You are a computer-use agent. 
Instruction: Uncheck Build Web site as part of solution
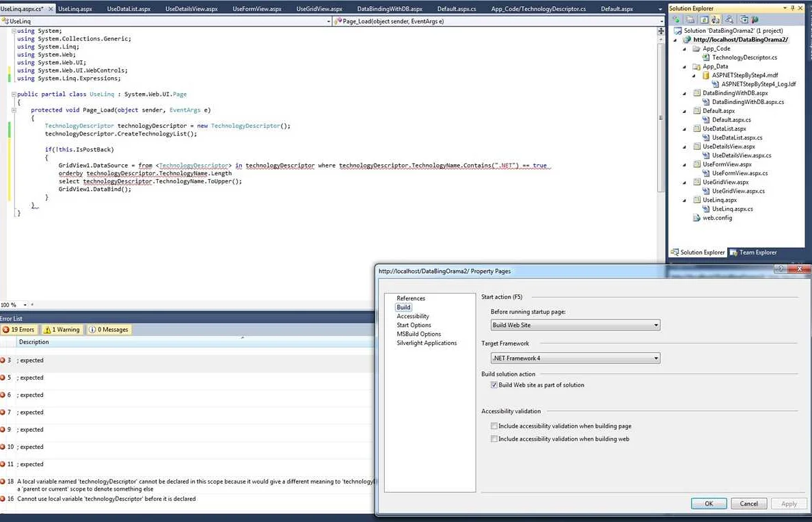tap(494, 385)
